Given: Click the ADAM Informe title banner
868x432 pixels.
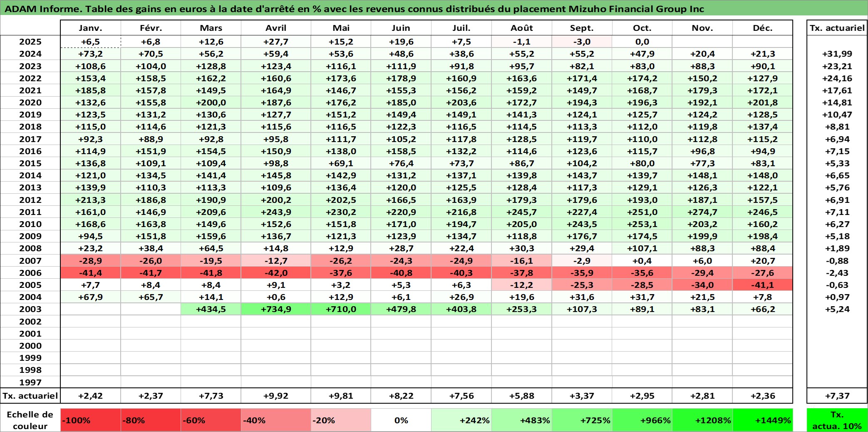Looking at the screenshot, I should coord(434,9).
